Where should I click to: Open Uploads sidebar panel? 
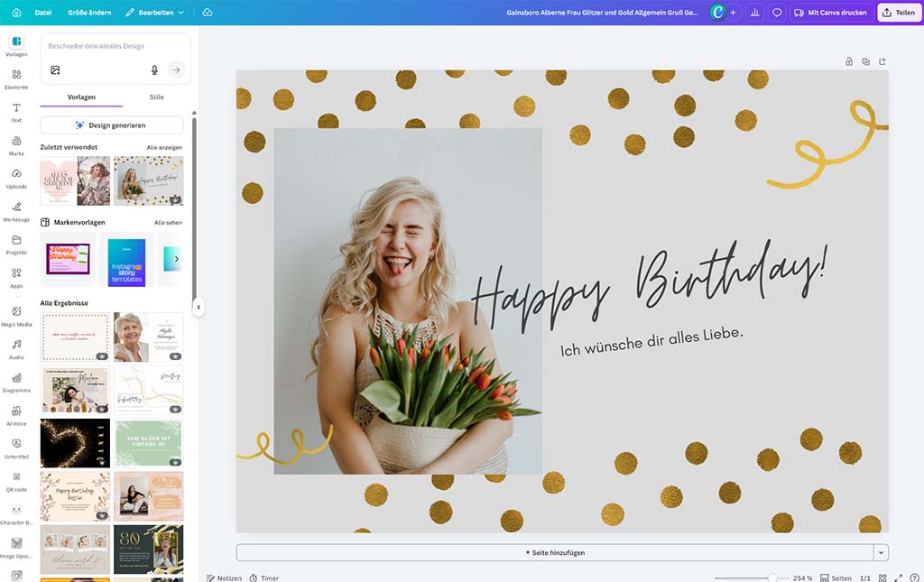click(x=16, y=179)
